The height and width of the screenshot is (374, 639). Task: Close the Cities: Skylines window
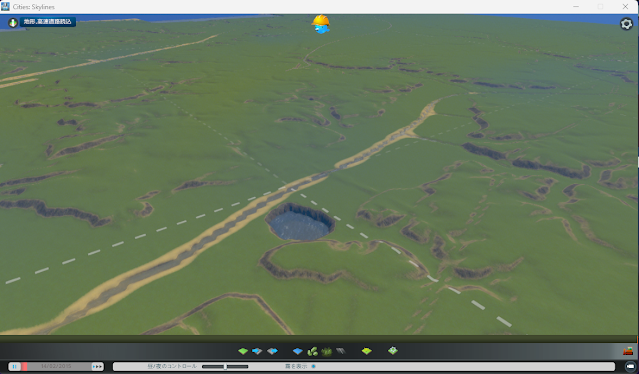point(625,7)
